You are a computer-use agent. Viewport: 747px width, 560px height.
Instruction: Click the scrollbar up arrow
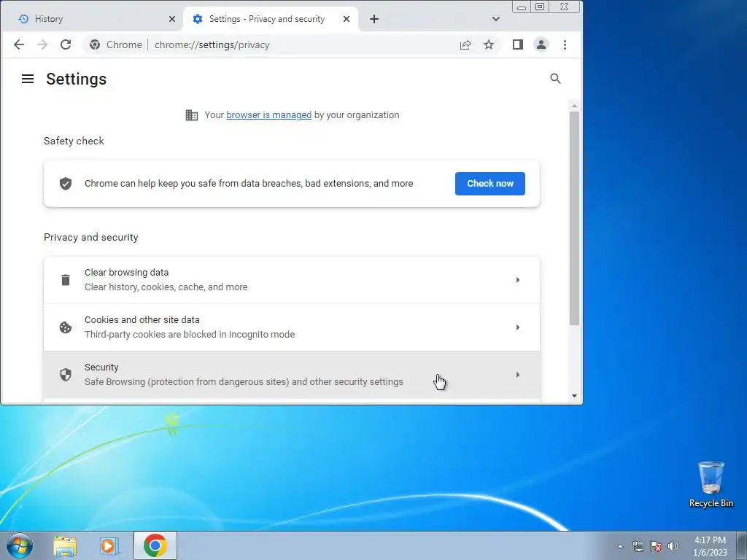pos(575,106)
